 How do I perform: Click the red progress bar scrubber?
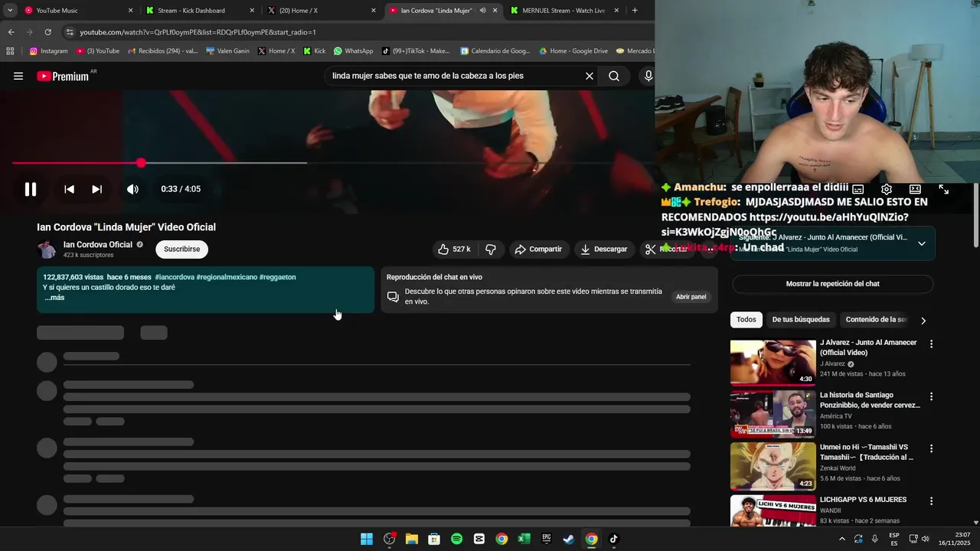(141, 163)
